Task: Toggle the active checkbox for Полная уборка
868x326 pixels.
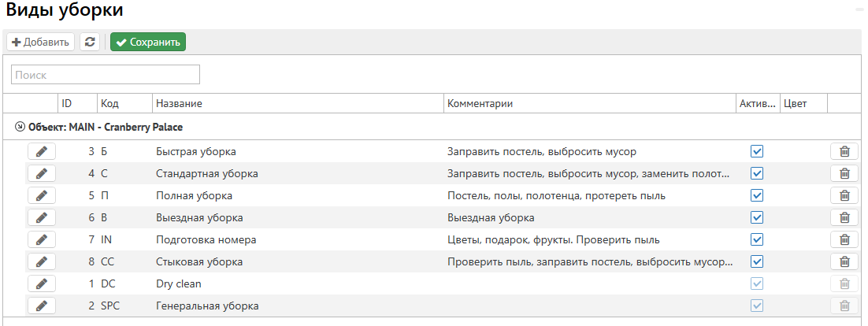Action: point(757,195)
